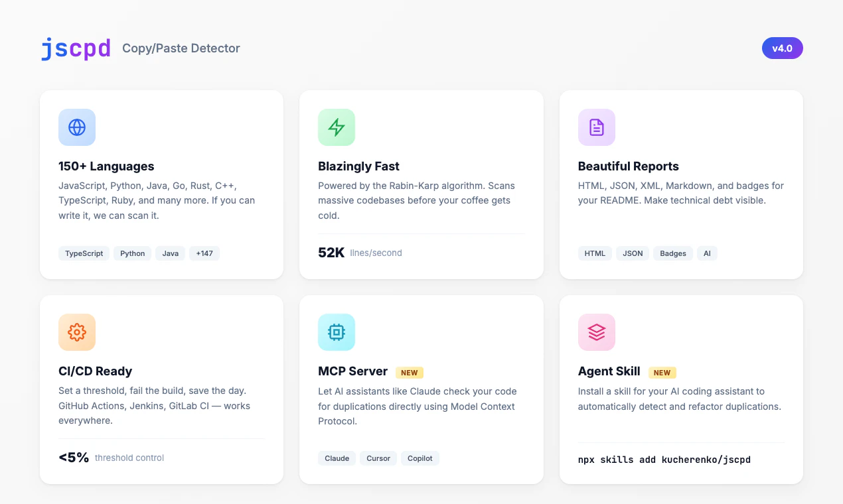Select the lightning bolt icon above Blazingly Fast

click(x=337, y=127)
